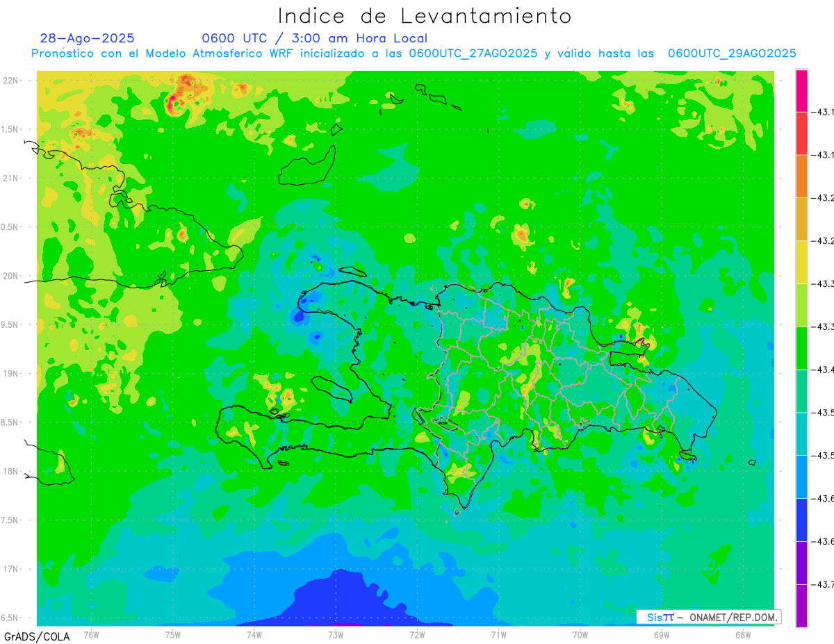Select the '70W' longitude label
Image resolution: width=834 pixels, height=644 pixels.
point(580,634)
